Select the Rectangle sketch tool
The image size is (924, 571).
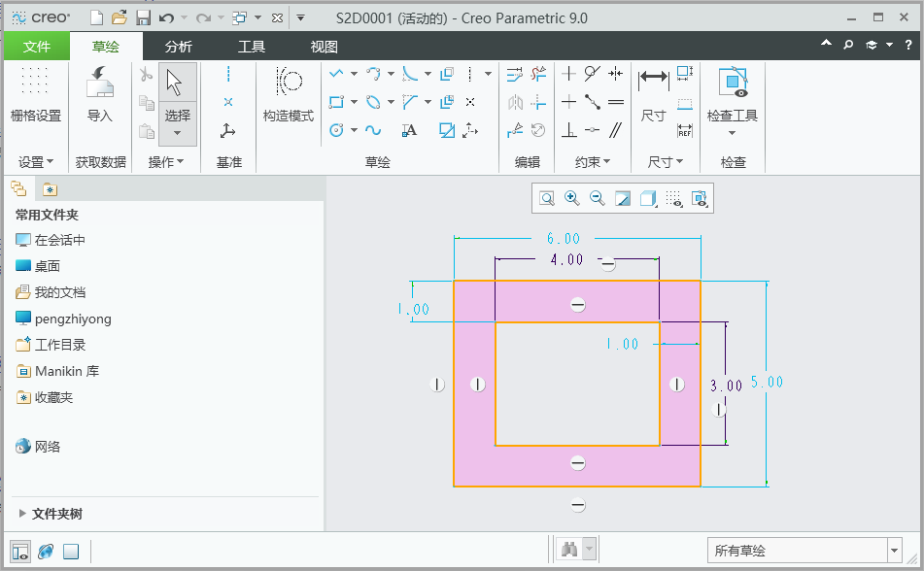(336, 102)
